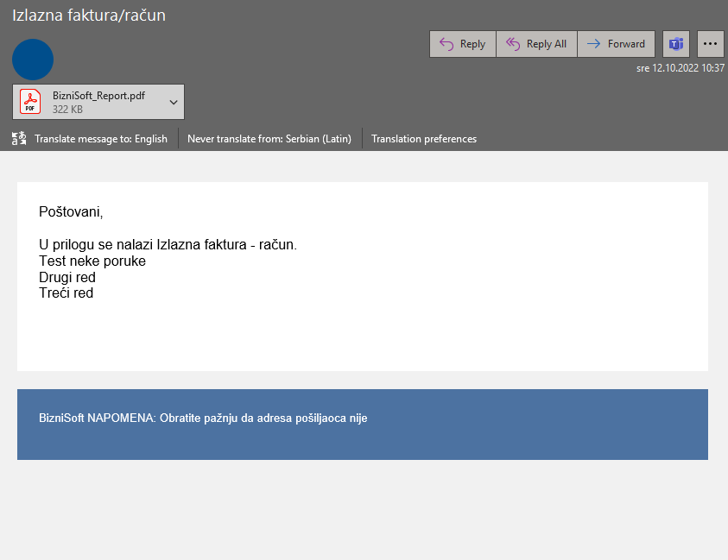Click the red PDF attachment icon
Viewport: 728px width, 560px height.
tap(30, 102)
